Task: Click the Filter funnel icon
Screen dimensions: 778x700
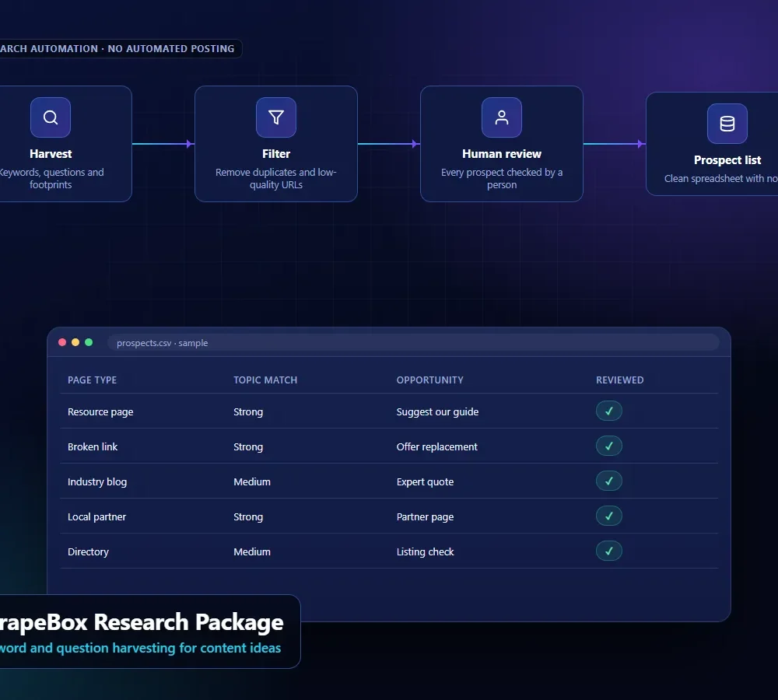Action: coord(276,117)
